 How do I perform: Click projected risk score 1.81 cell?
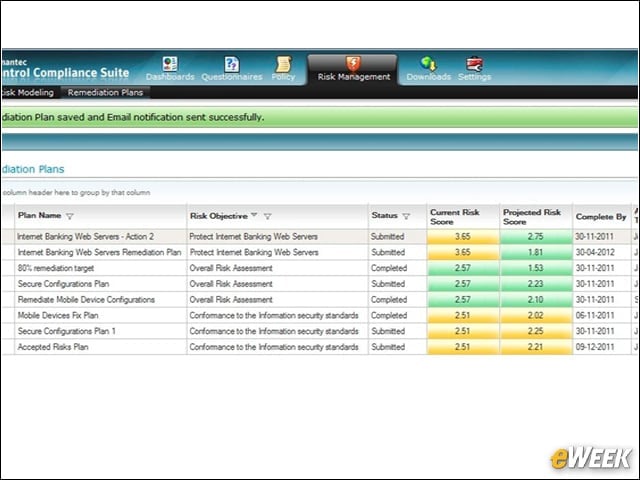pos(536,252)
